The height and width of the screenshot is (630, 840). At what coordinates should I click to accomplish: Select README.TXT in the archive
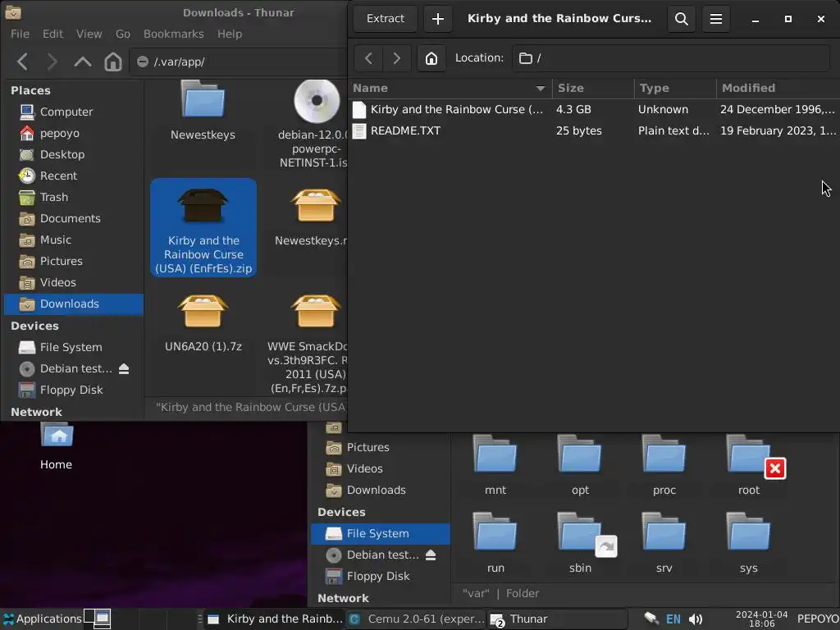(594, 130)
